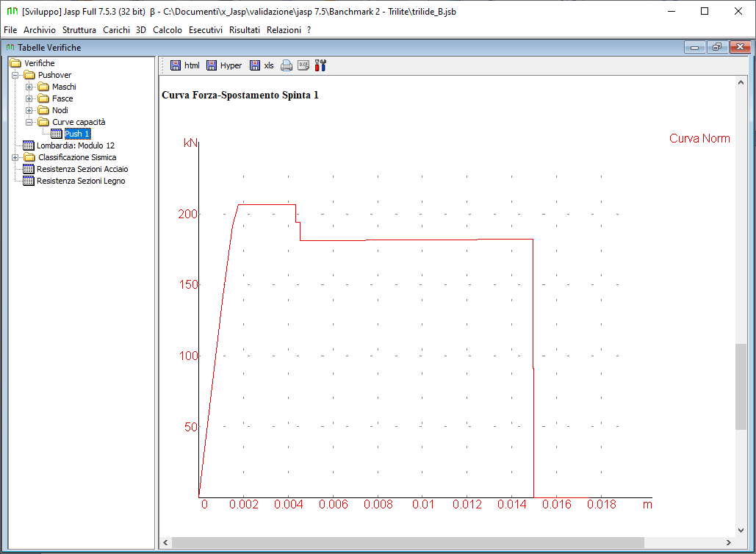
Task: Save report as html
Action: point(185,65)
